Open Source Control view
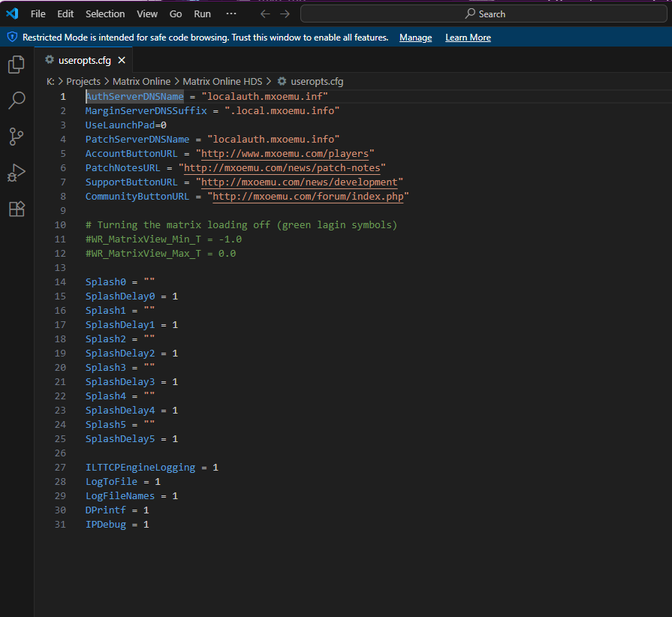 pos(16,137)
